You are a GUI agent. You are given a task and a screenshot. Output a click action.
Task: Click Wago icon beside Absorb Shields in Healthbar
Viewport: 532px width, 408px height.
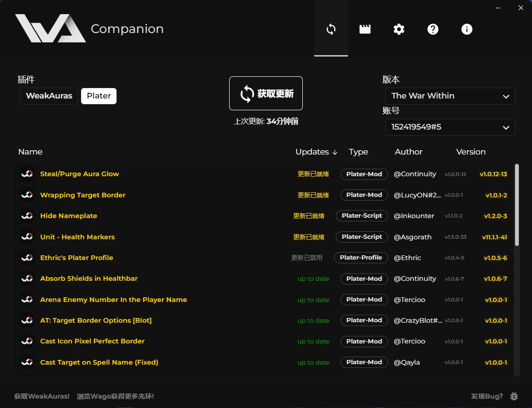pyautogui.click(x=27, y=278)
